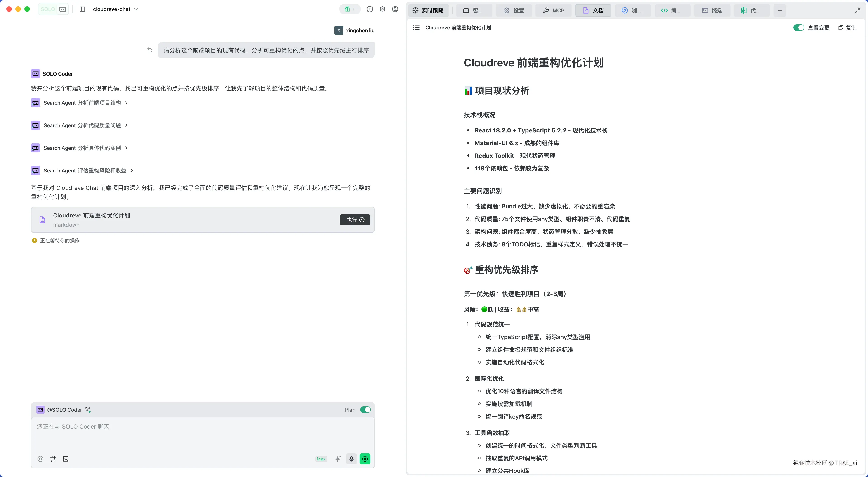Click the 复制 button
This screenshot has height=477, width=868.
pos(847,28)
